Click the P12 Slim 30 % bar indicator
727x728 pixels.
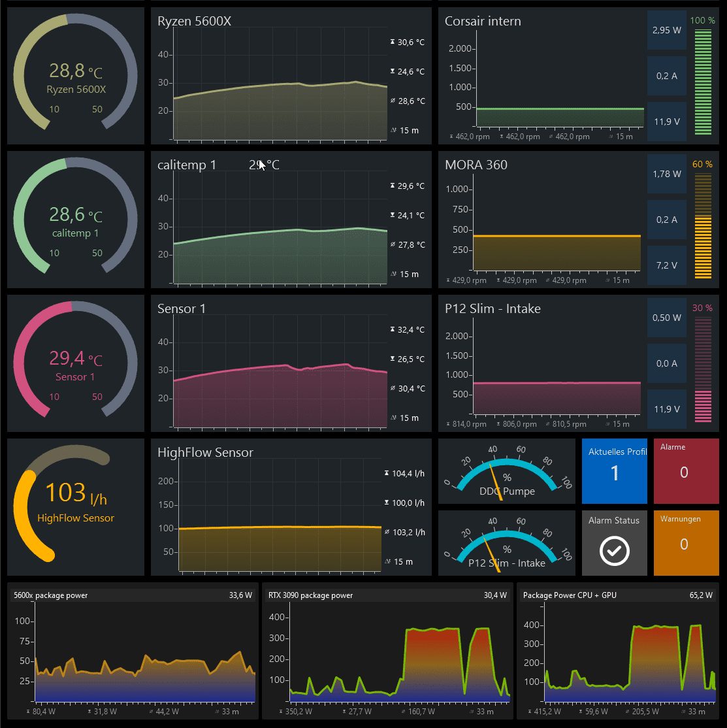click(703, 370)
